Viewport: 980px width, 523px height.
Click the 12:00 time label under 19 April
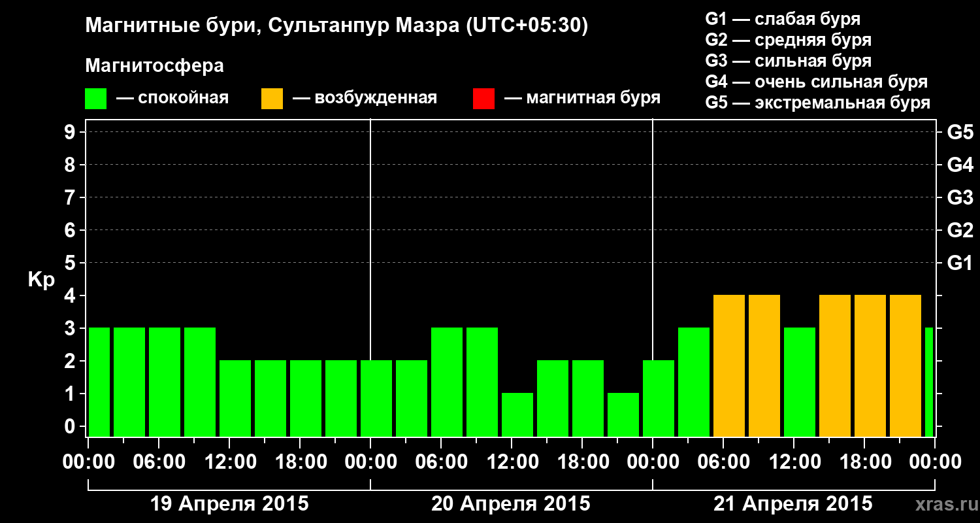point(229,462)
